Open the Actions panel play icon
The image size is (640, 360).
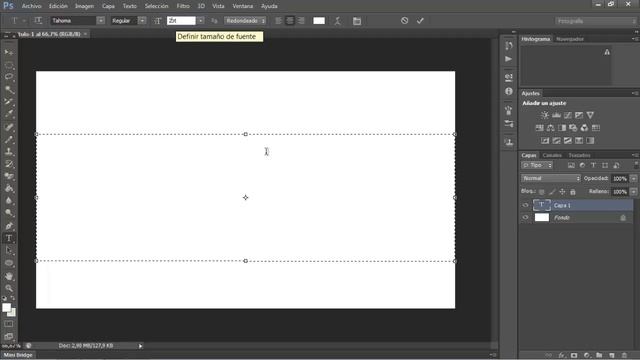509,59
